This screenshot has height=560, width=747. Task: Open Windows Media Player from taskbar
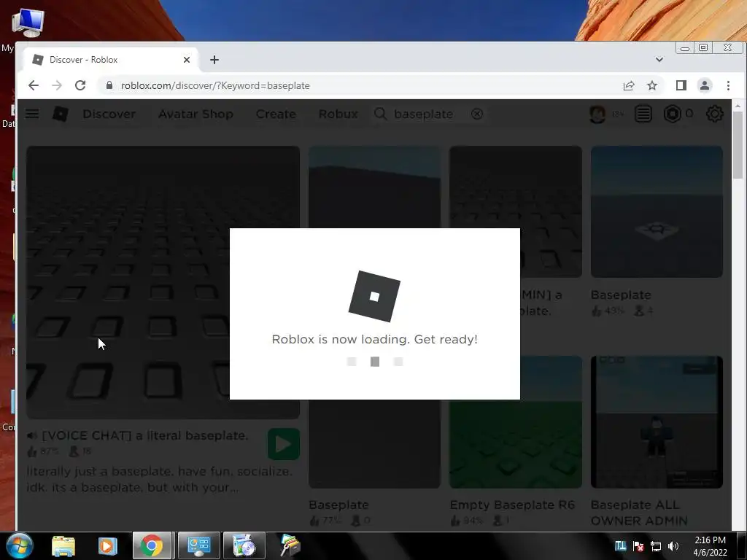click(x=107, y=545)
